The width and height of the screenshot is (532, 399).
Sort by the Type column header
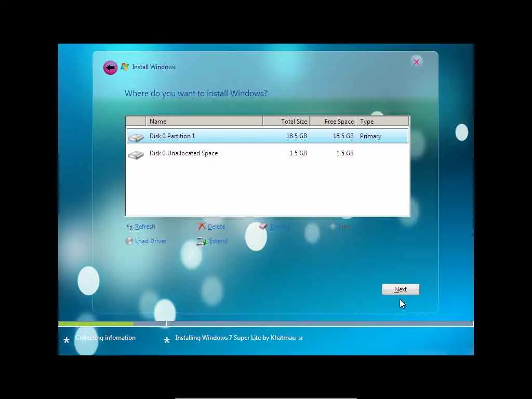383,121
